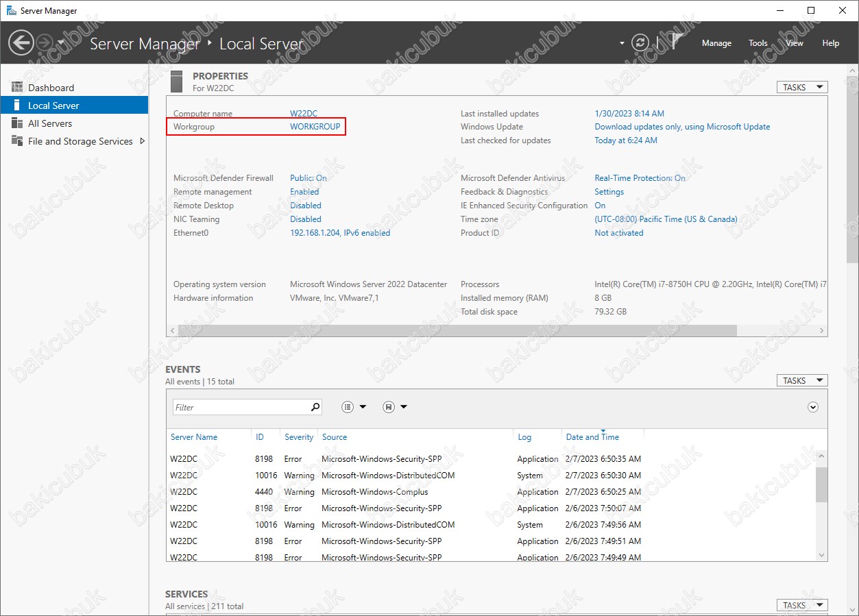Click the Not activated Product ID link

pos(619,233)
